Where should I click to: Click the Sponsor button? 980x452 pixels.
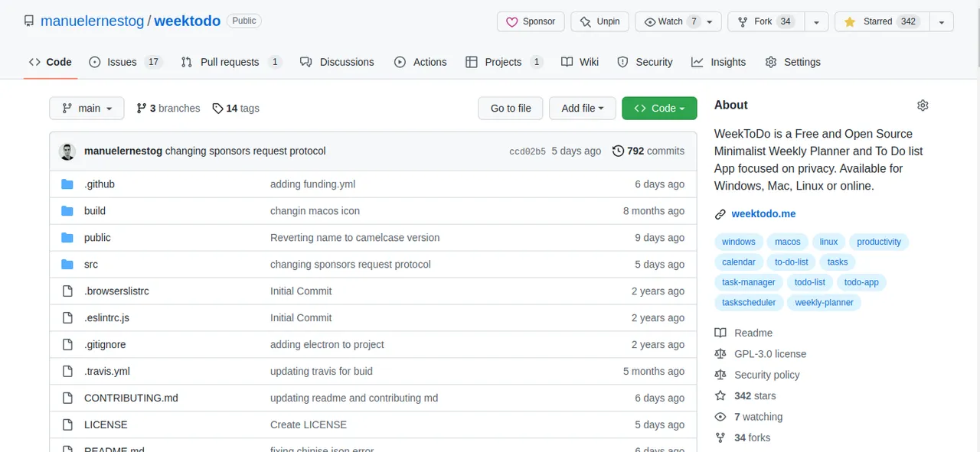[x=531, y=21]
